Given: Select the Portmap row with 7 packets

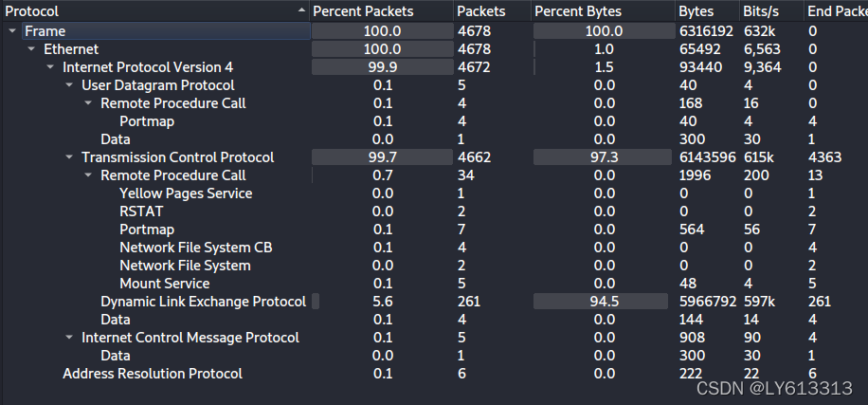Looking at the screenshot, I should (434, 230).
